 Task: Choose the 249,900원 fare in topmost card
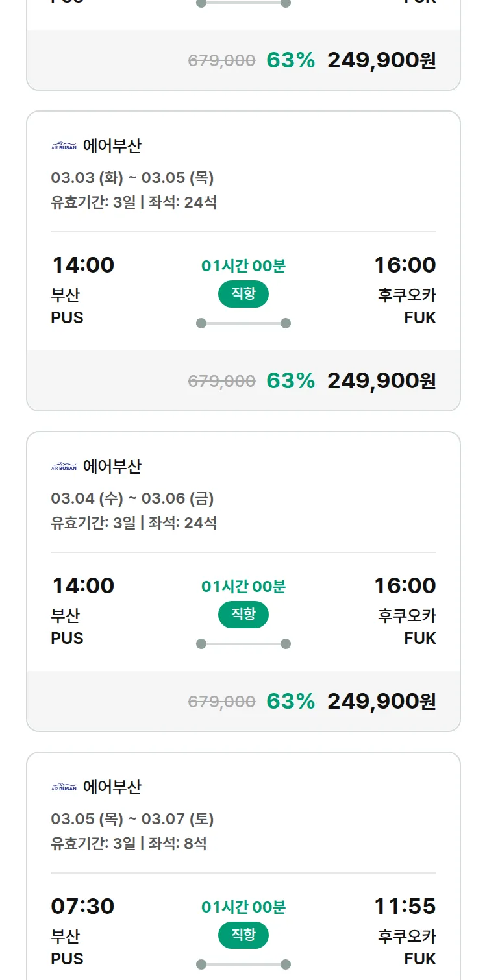pyautogui.click(x=381, y=60)
